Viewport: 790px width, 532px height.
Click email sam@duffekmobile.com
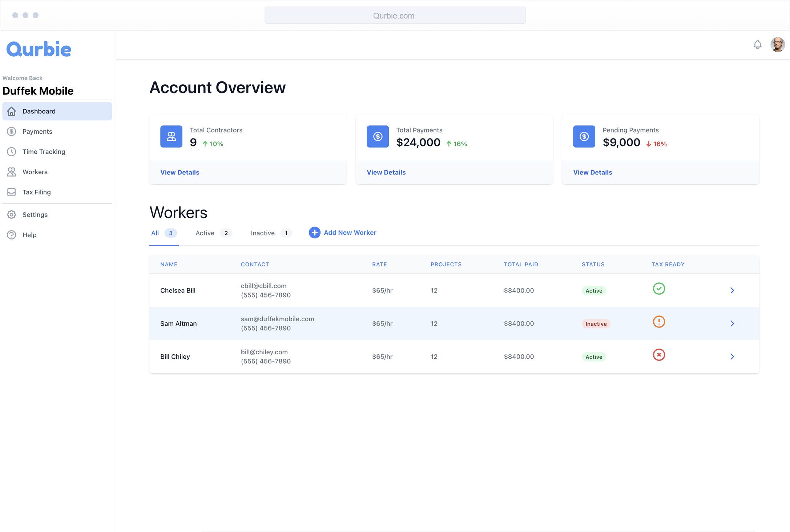coord(277,319)
